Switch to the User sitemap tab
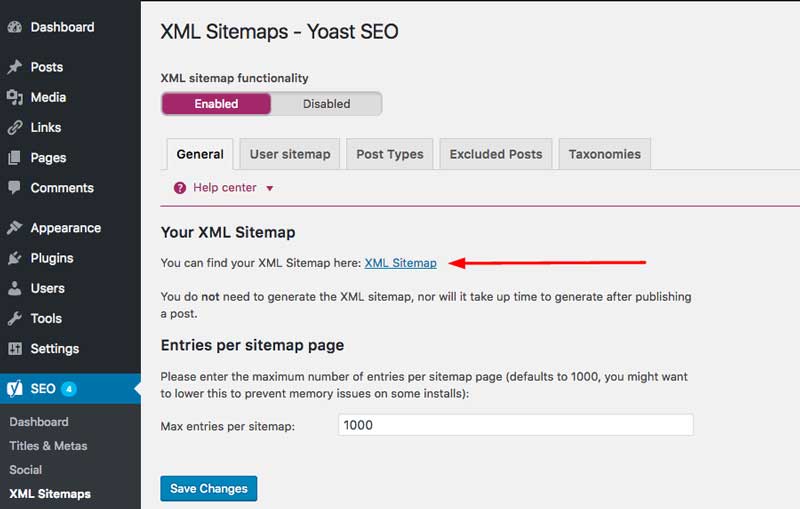Viewport: 800px width, 509px height. coord(290,154)
